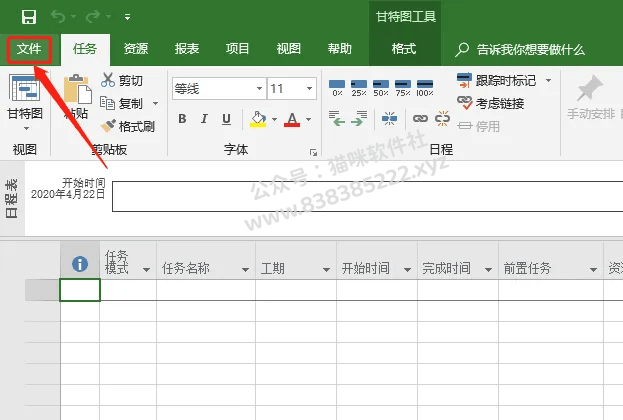Apply the yellow background fill color
The height and width of the screenshot is (420, 623).
point(258,119)
